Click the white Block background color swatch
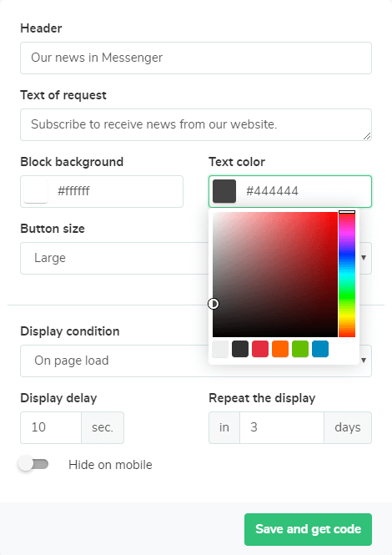The width and height of the screenshot is (392, 555). [x=36, y=191]
